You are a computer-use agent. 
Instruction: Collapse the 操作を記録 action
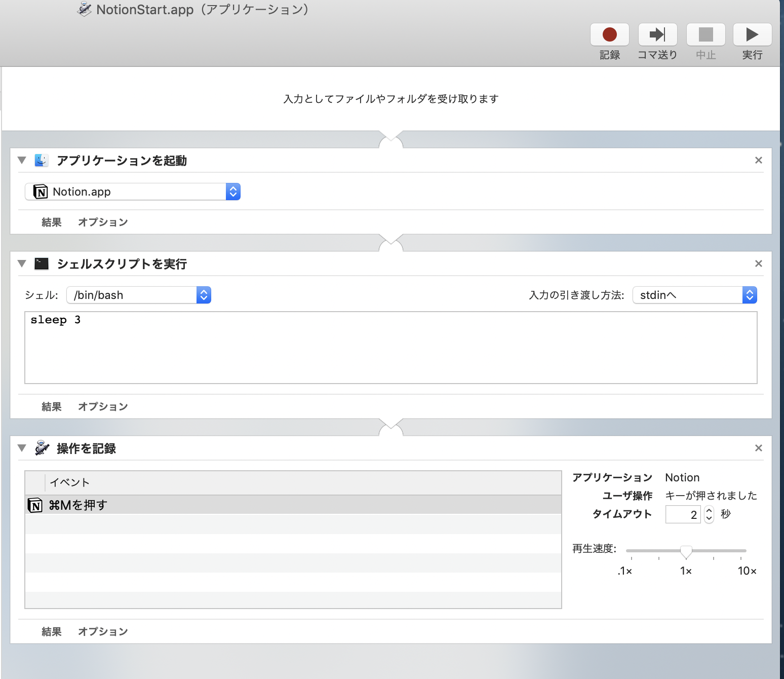(22, 448)
